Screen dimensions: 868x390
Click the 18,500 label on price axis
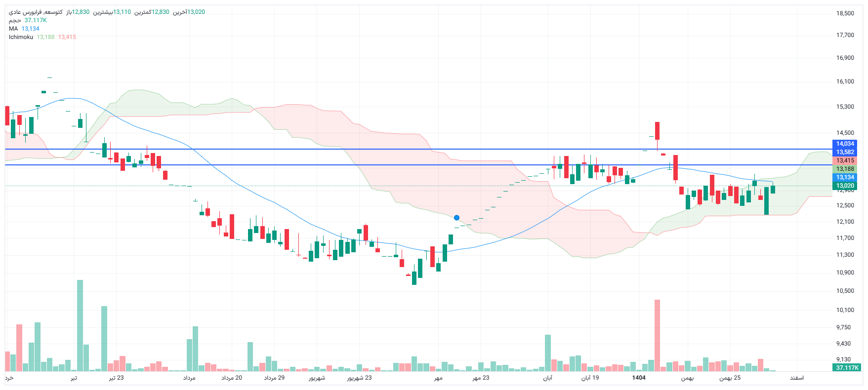pyautogui.click(x=845, y=13)
